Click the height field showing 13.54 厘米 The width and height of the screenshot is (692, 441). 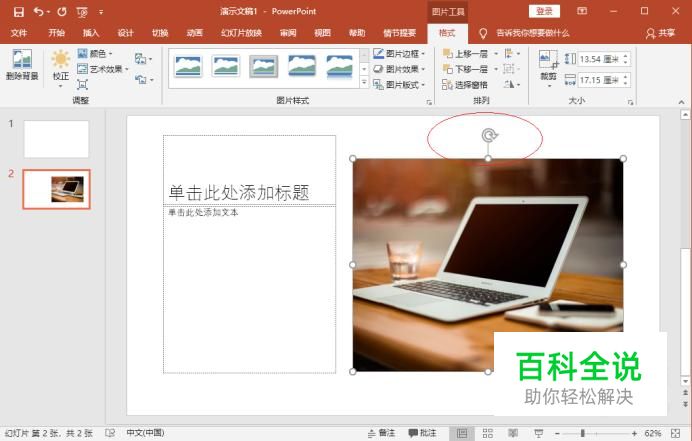pos(599,59)
